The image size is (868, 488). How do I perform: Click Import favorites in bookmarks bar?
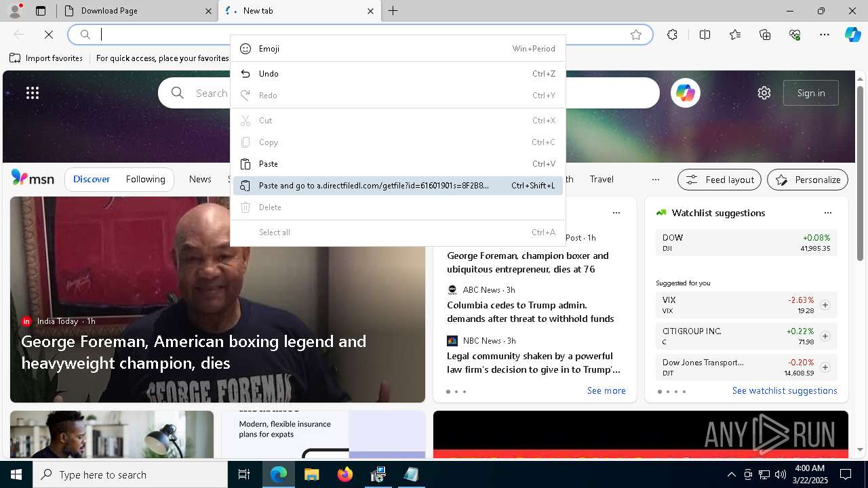(x=46, y=58)
